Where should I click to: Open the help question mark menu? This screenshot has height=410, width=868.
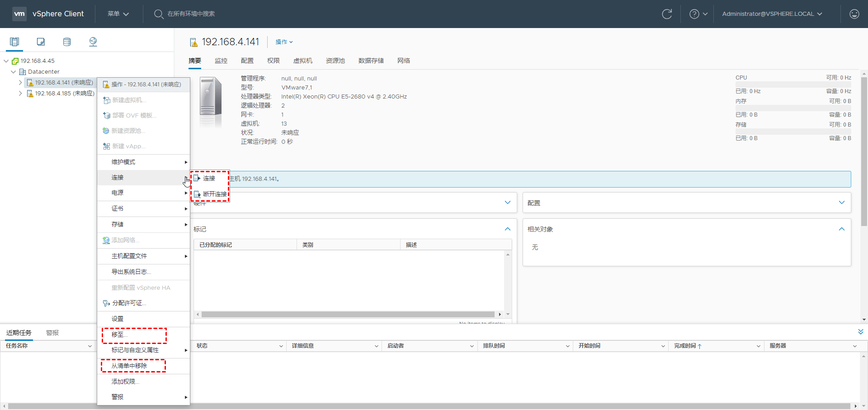coord(698,14)
